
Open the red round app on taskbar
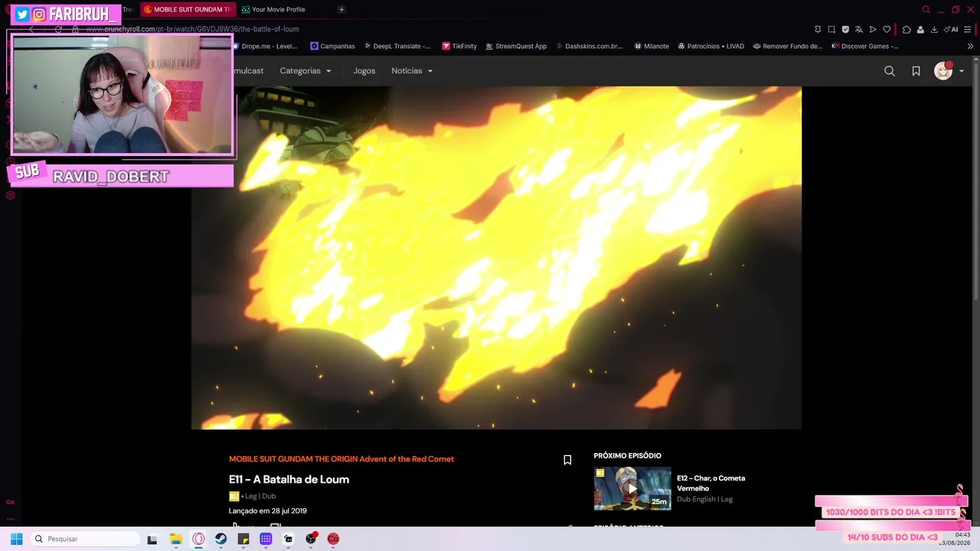click(x=333, y=539)
